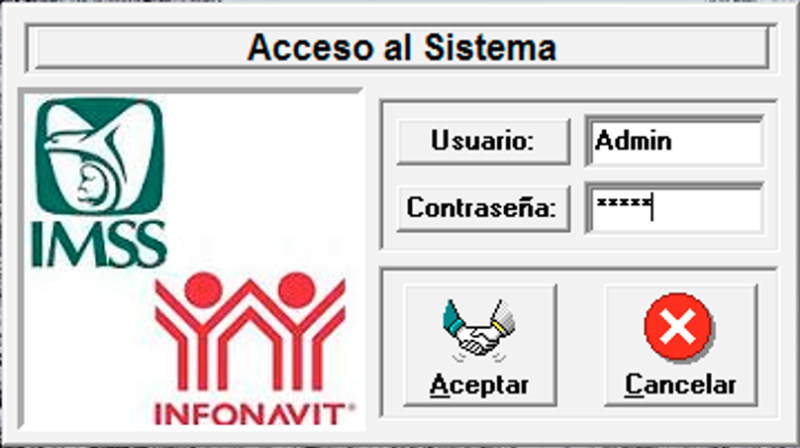Focus the Usuario input field
This screenshot has width=800, height=448.
point(674,141)
